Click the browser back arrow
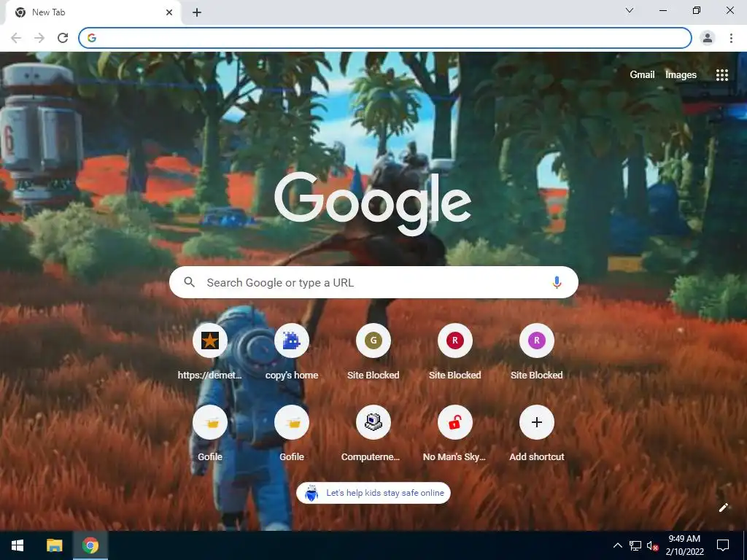This screenshot has height=560, width=747. [x=16, y=38]
